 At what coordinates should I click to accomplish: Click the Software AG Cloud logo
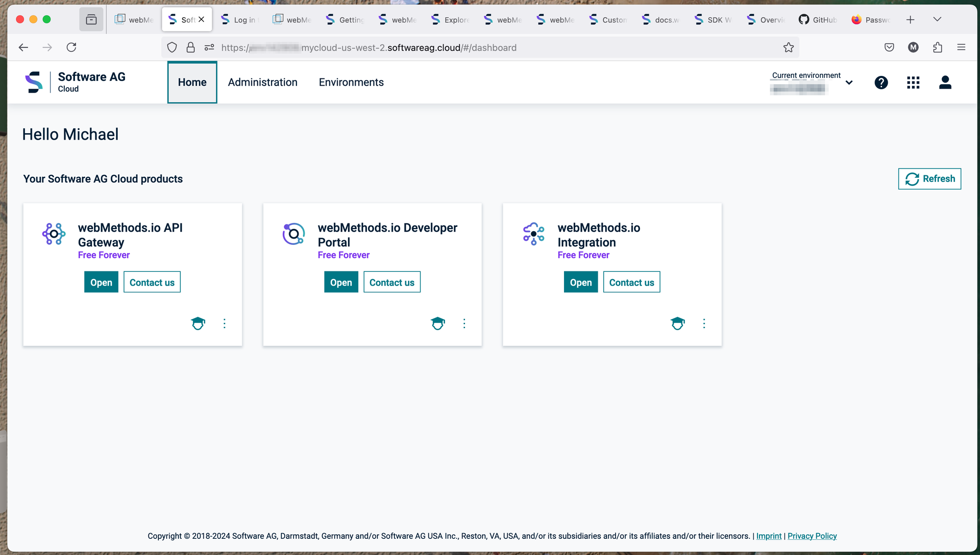tap(75, 82)
